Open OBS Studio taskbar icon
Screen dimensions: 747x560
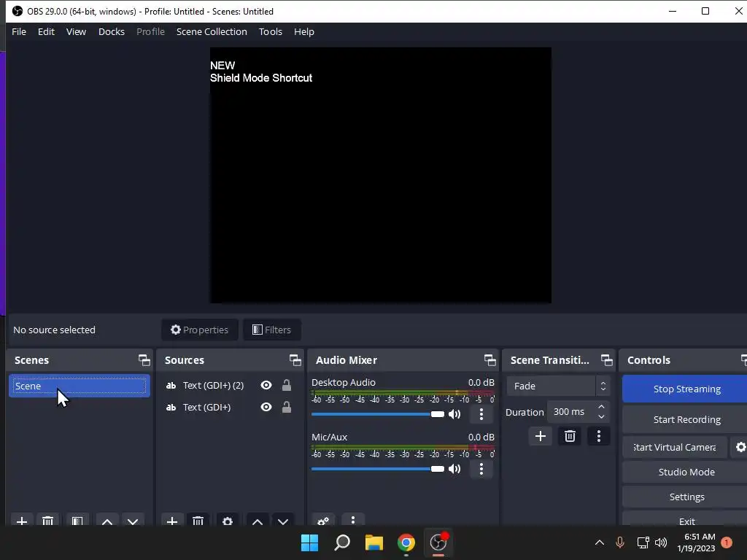438,542
